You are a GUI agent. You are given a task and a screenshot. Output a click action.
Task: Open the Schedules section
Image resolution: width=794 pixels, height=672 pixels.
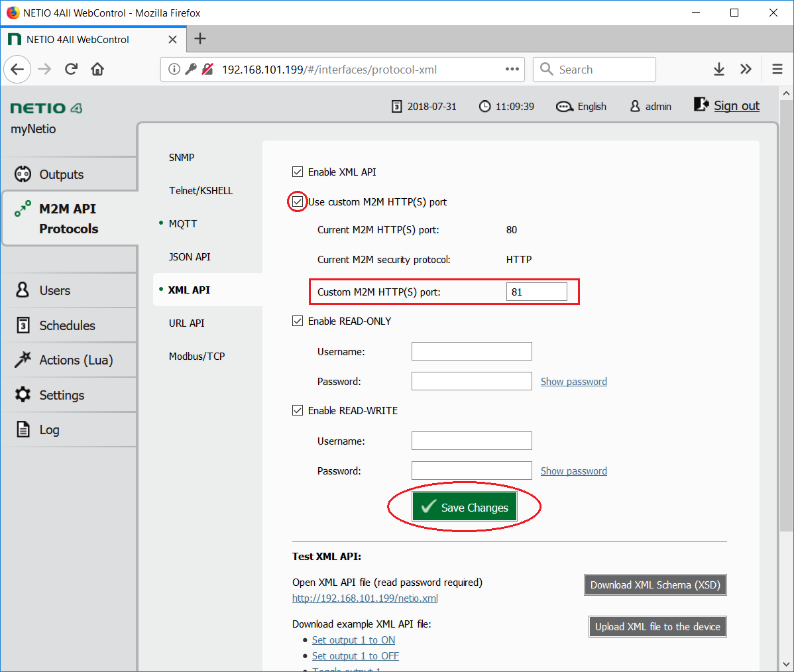pyautogui.click(x=70, y=325)
